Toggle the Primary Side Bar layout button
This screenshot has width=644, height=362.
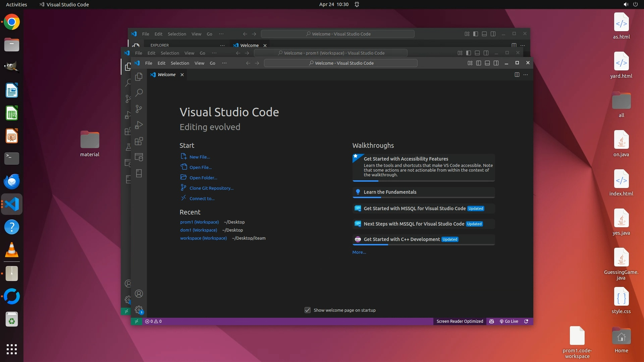(479, 63)
